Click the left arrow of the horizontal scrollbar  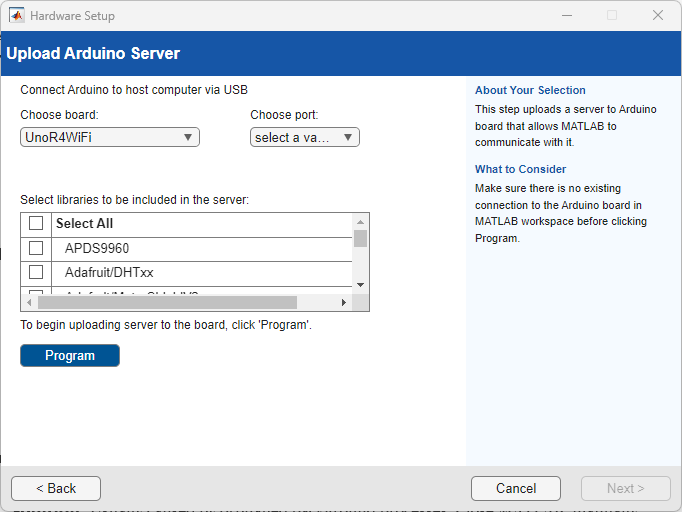pos(29,302)
